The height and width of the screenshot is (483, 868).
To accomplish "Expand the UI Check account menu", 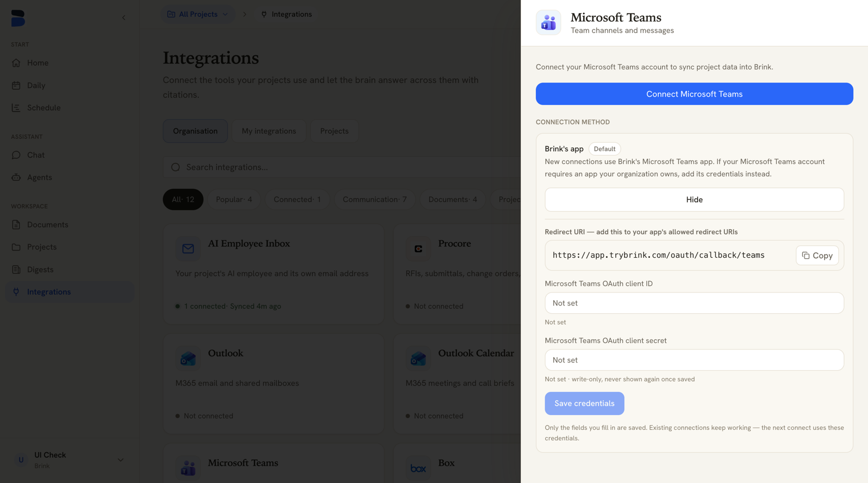I will (x=120, y=460).
